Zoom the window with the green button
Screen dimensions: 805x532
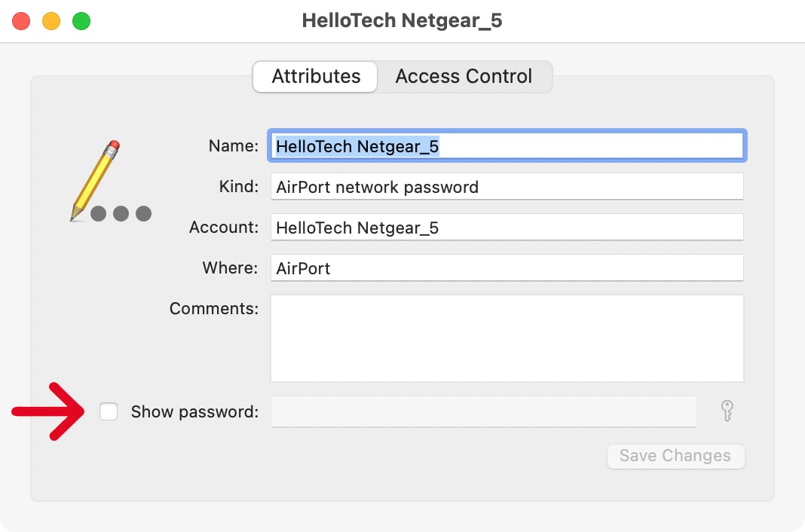click(x=81, y=21)
